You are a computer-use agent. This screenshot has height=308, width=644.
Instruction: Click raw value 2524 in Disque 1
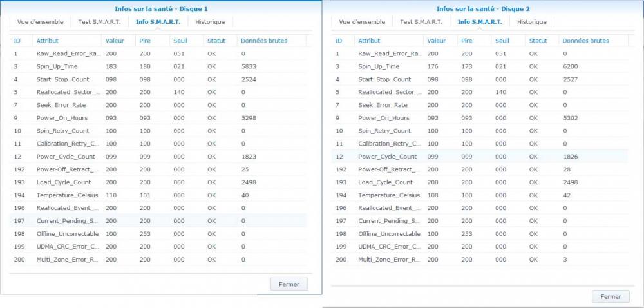click(x=249, y=79)
